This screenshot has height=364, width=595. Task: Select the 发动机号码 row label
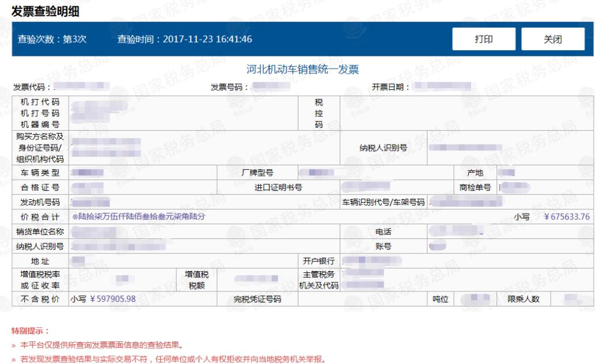click(x=40, y=202)
